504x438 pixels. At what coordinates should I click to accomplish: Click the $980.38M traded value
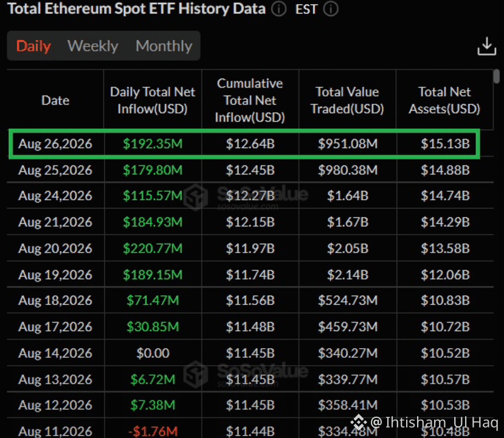coord(348,170)
